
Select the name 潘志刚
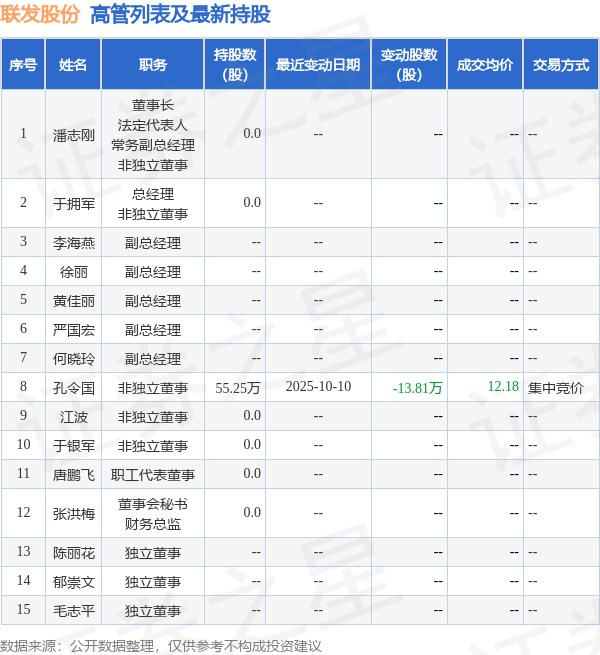74,135
